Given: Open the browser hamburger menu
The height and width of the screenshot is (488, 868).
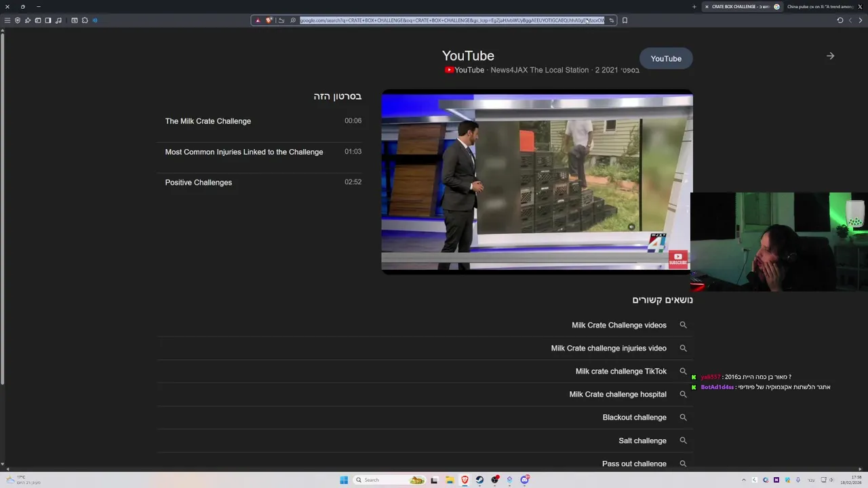Looking at the screenshot, I should click(x=7, y=20).
